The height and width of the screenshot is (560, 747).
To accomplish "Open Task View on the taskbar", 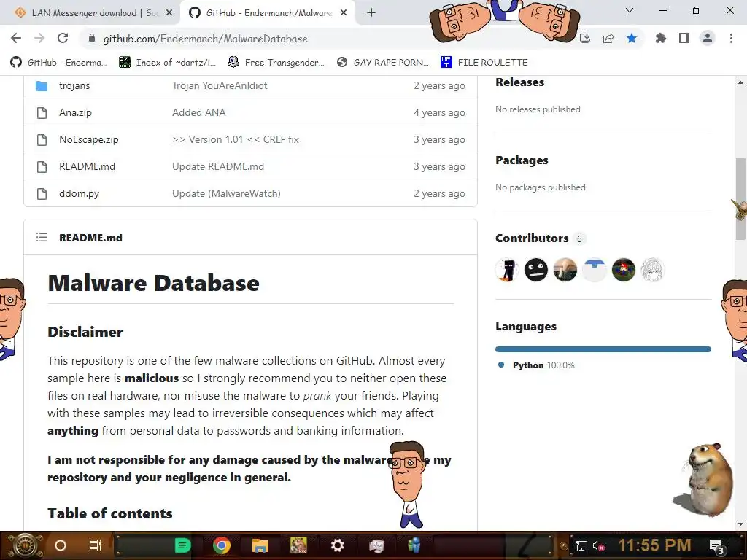I will tap(96, 545).
